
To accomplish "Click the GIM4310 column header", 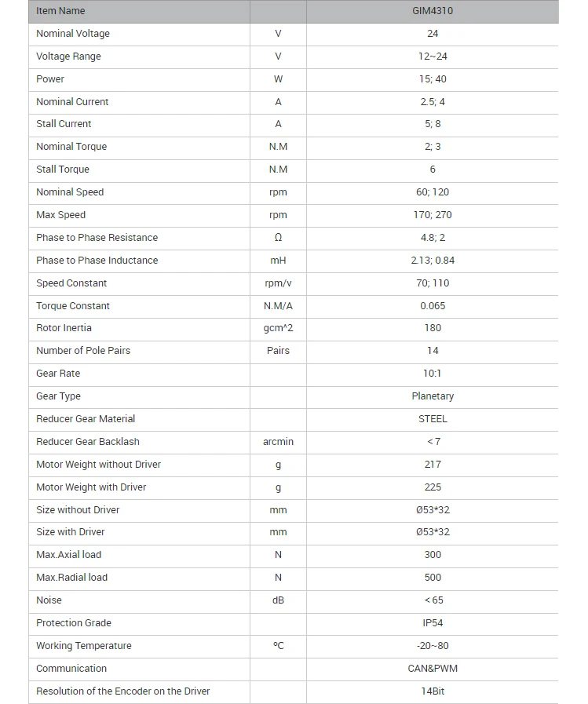I will pos(433,11).
